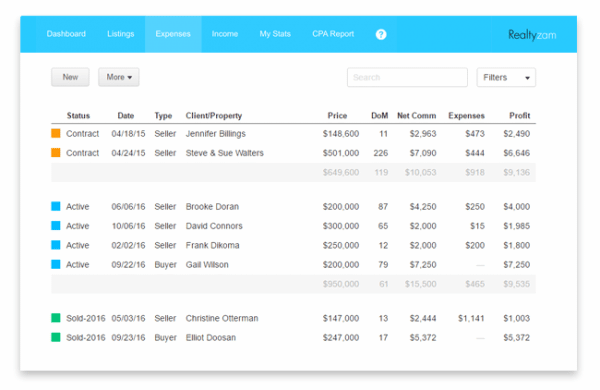Click green status square for Elliot Doosan

[x=56, y=337]
